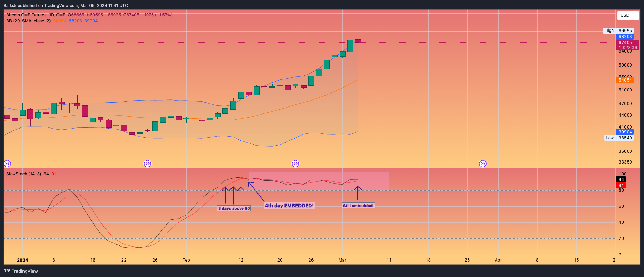This screenshot has height=277, width=644.
Task: Click the '3 days above 80' annotation label
Action: (234, 208)
